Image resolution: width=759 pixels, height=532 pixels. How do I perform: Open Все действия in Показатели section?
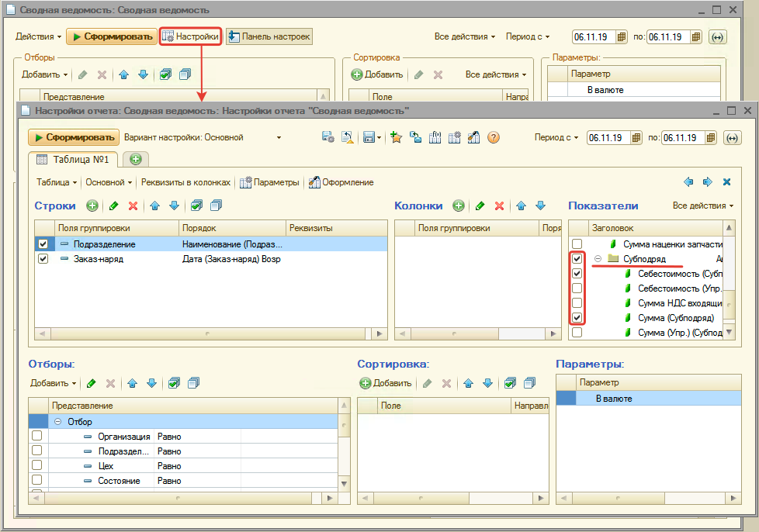pos(703,206)
